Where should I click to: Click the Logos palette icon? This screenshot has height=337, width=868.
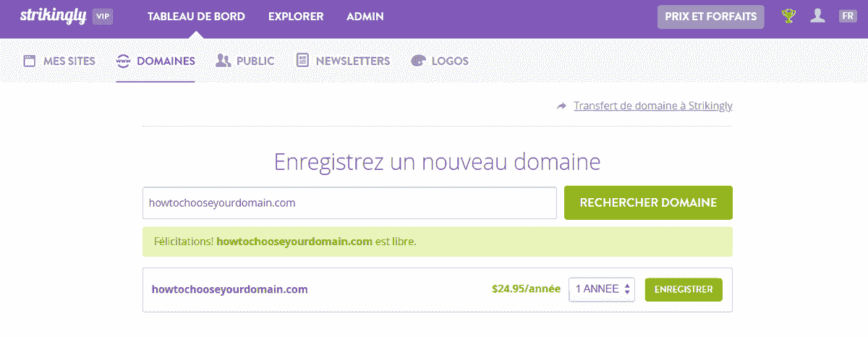tap(418, 61)
